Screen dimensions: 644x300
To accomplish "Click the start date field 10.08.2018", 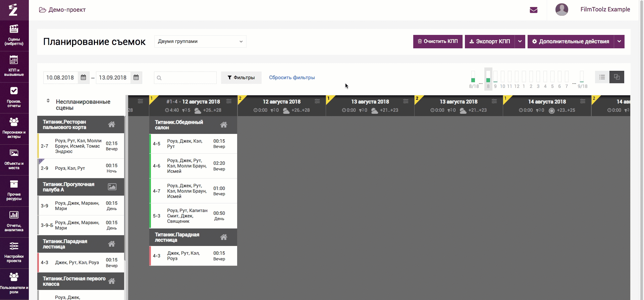I will pyautogui.click(x=60, y=78).
